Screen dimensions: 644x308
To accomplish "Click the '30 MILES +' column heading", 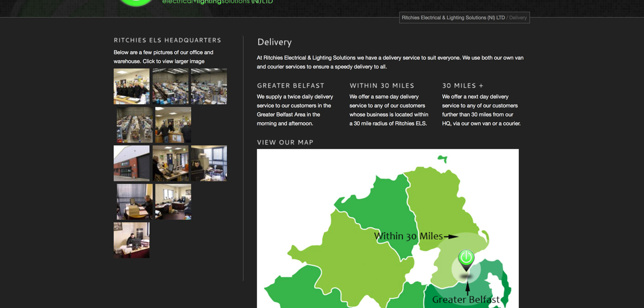I will click(x=463, y=85).
